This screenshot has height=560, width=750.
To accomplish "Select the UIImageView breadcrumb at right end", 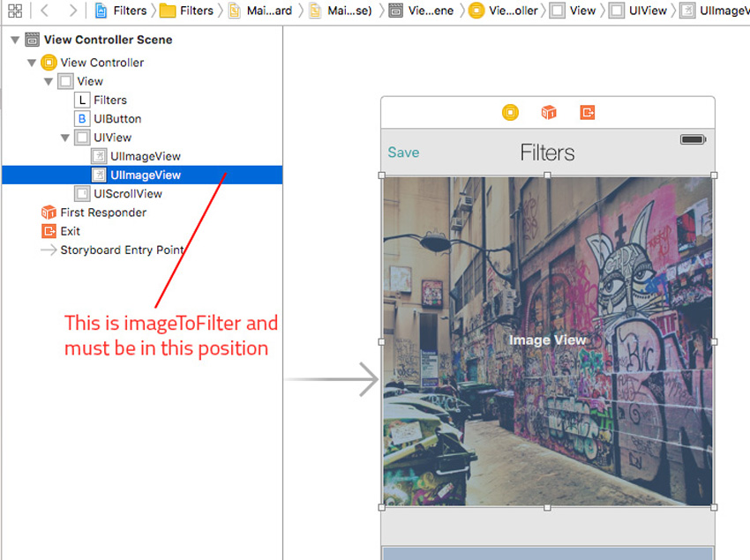I will point(715,11).
